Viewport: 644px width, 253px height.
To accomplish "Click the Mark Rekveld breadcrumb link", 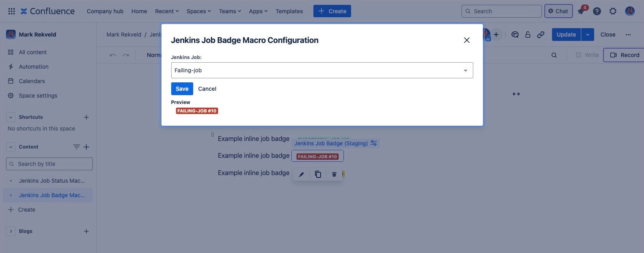I will click(124, 35).
